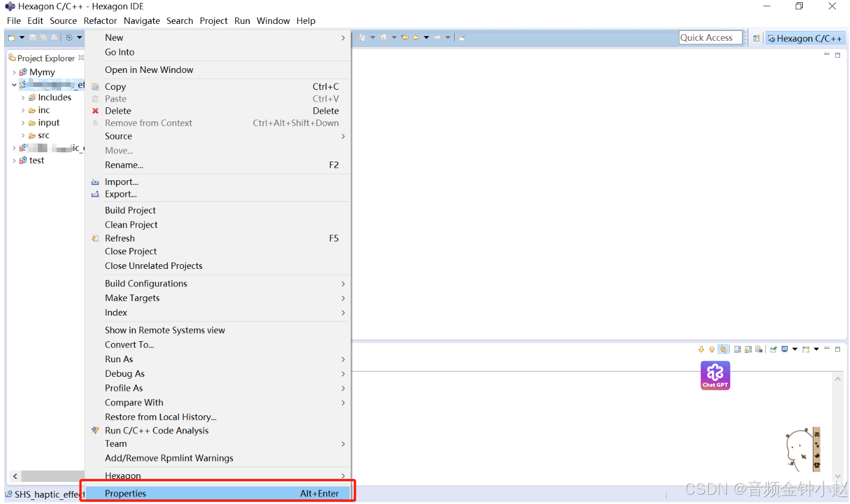The image size is (850, 504).
Task: Open the Debug As submenu
Action: (218, 374)
